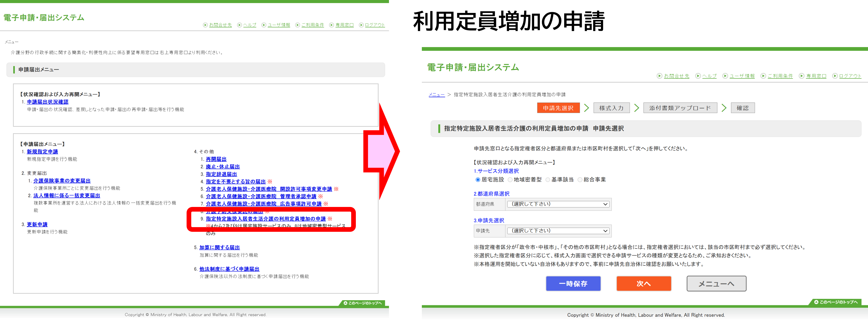Open 指定を不要とする旨の届出 link

[x=236, y=182]
